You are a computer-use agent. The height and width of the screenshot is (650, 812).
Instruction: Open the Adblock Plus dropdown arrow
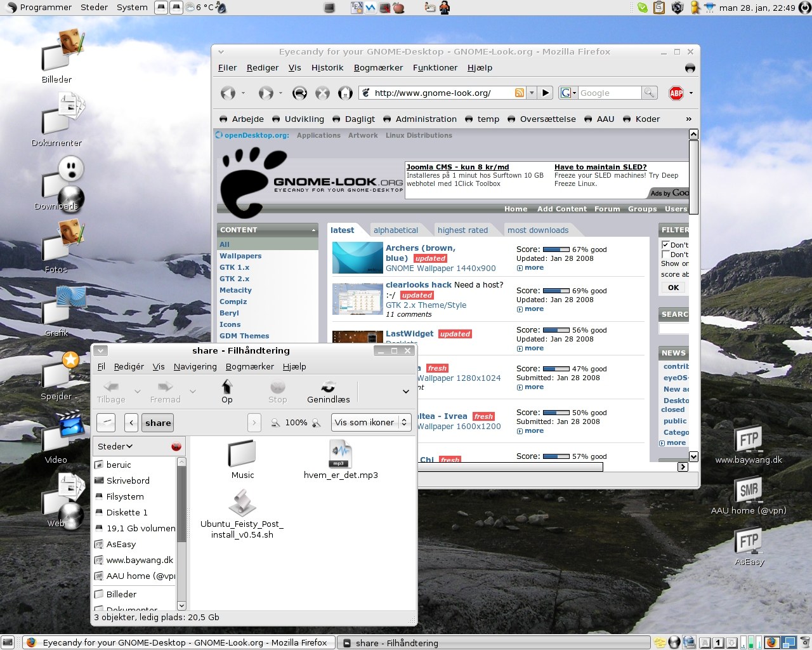[691, 93]
